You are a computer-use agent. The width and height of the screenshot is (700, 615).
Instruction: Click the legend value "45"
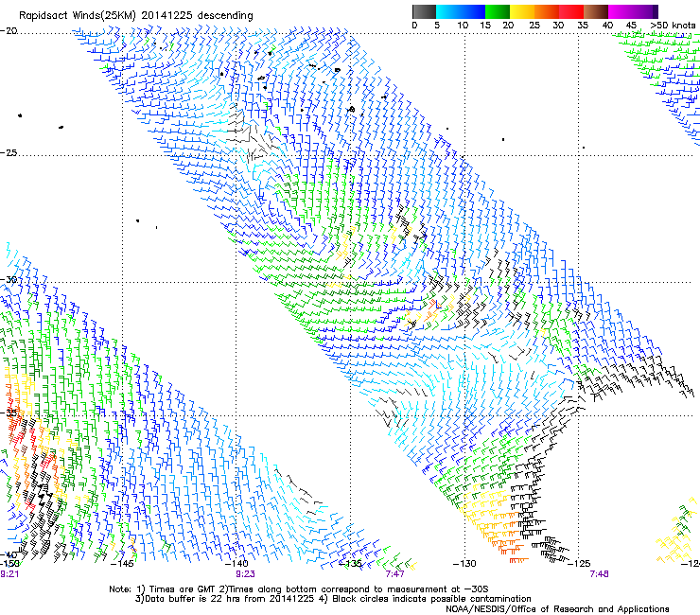click(x=631, y=25)
